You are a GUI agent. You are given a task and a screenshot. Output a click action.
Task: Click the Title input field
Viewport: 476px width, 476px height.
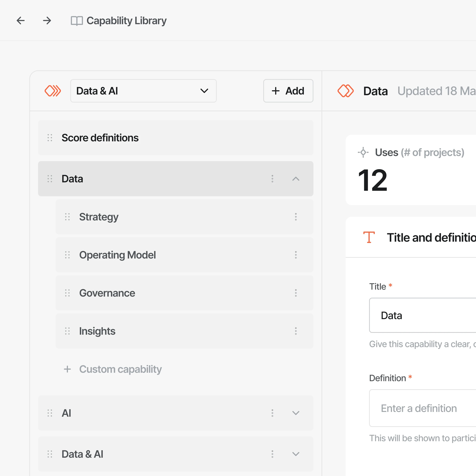(422, 315)
